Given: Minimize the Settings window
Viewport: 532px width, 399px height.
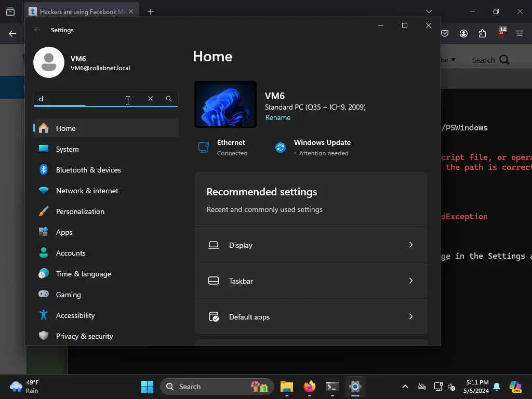Looking at the screenshot, I should (381, 25).
